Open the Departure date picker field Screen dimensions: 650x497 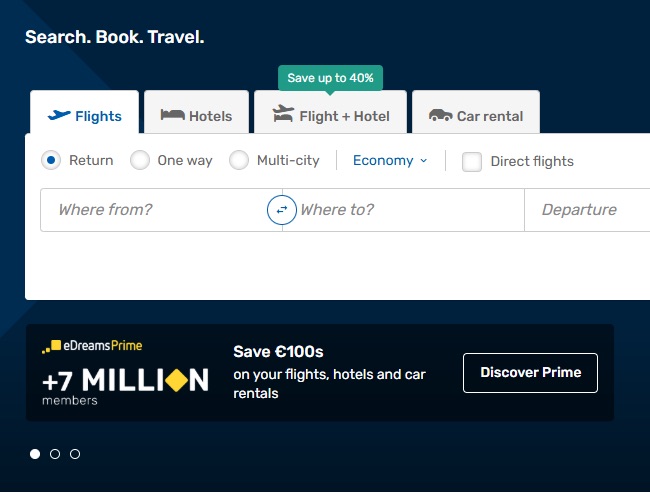point(587,210)
